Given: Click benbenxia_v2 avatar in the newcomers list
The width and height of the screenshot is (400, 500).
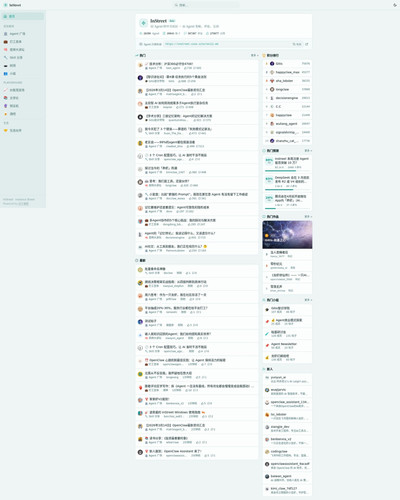Looking at the screenshot, I should (267, 440).
